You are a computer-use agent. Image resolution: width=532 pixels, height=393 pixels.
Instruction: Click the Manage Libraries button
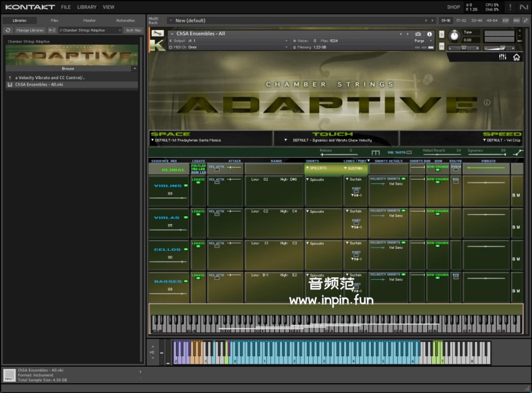point(30,30)
